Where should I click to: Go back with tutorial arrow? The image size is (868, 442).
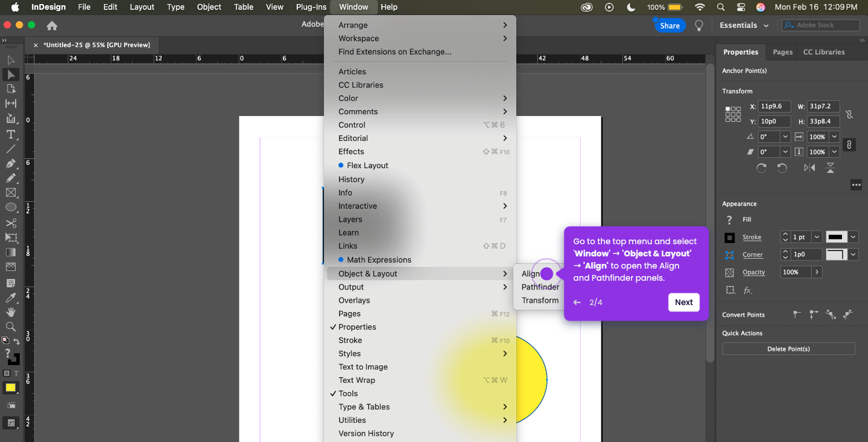click(x=577, y=302)
